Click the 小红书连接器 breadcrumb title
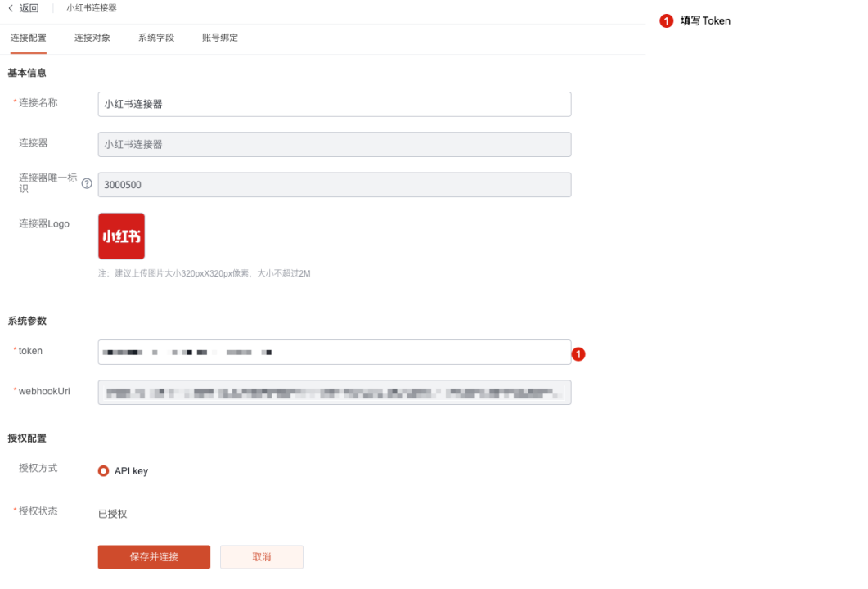The image size is (868, 589). pos(92,8)
